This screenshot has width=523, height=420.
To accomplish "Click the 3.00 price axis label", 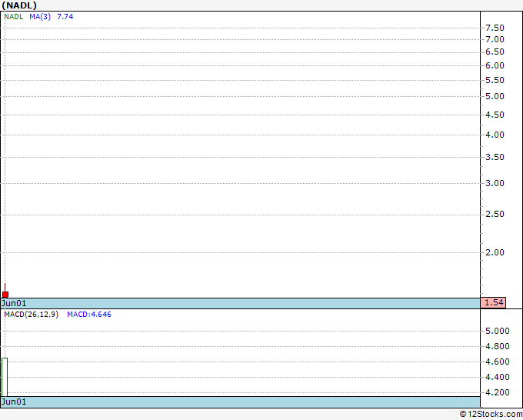I will point(495,183).
